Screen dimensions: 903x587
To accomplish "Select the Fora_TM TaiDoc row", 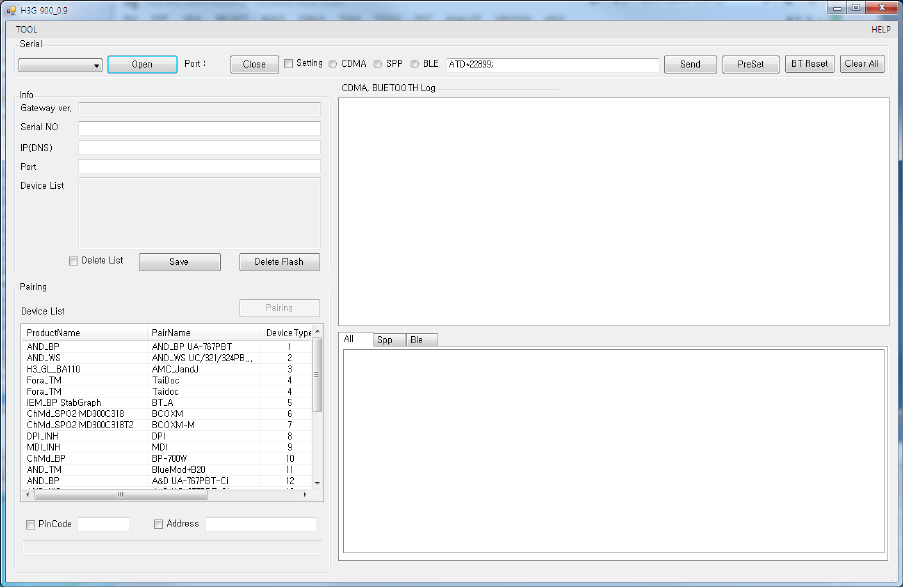I will pyautogui.click(x=167, y=380).
